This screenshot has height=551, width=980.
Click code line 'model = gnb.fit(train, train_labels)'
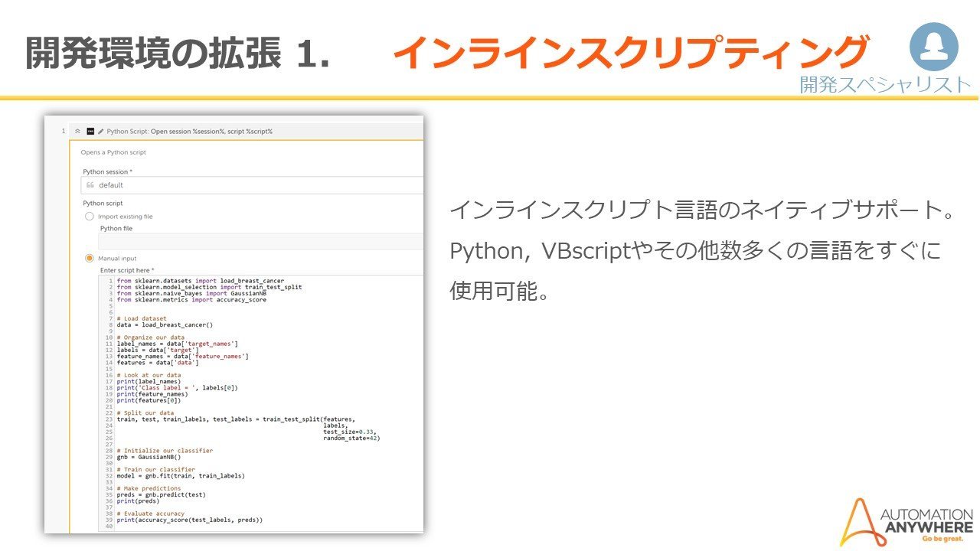[x=181, y=475]
